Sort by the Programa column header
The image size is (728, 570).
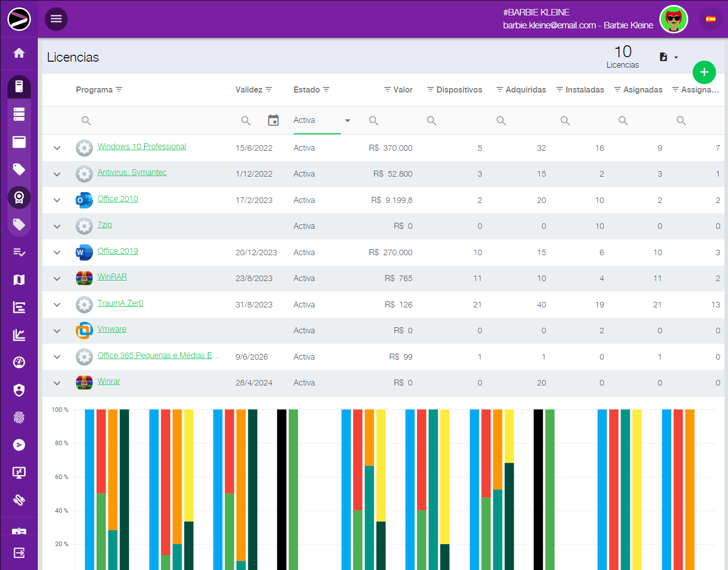(95, 90)
